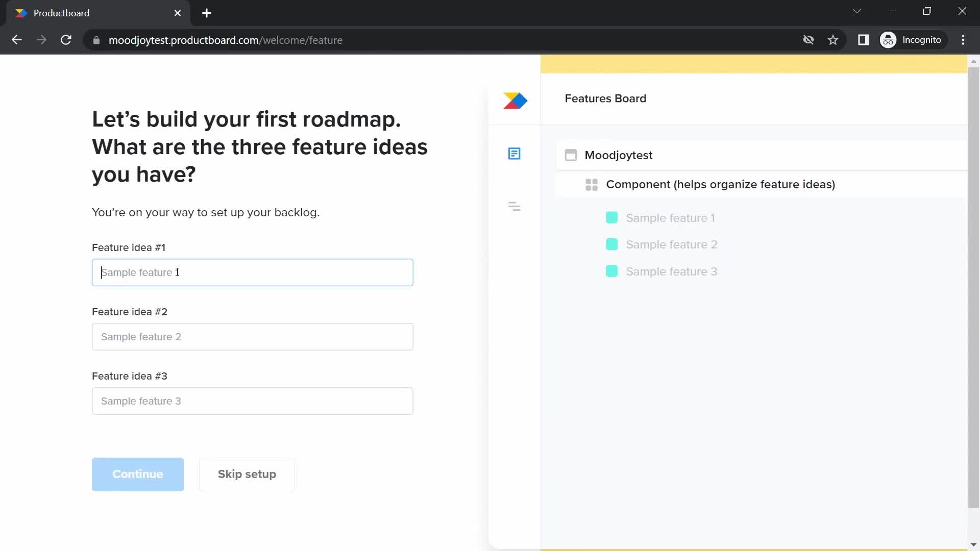The height and width of the screenshot is (551, 980).
Task: Click the Productboard logo icon
Action: click(x=515, y=102)
